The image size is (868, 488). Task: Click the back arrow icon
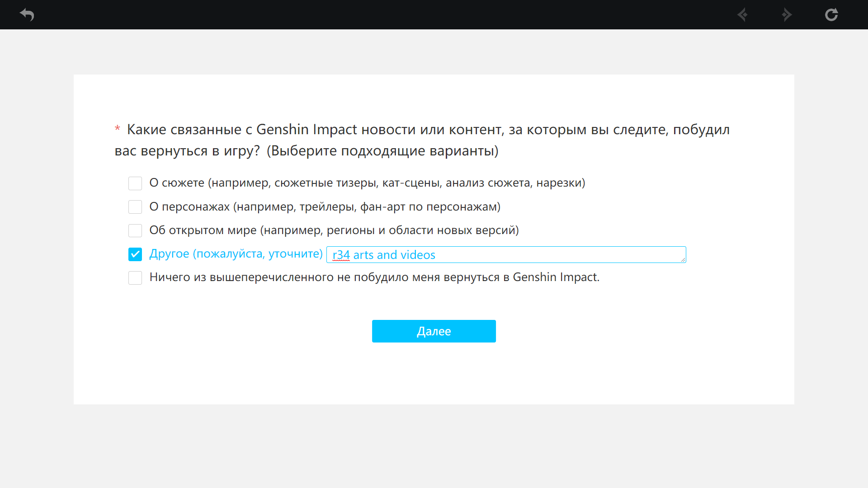[27, 15]
